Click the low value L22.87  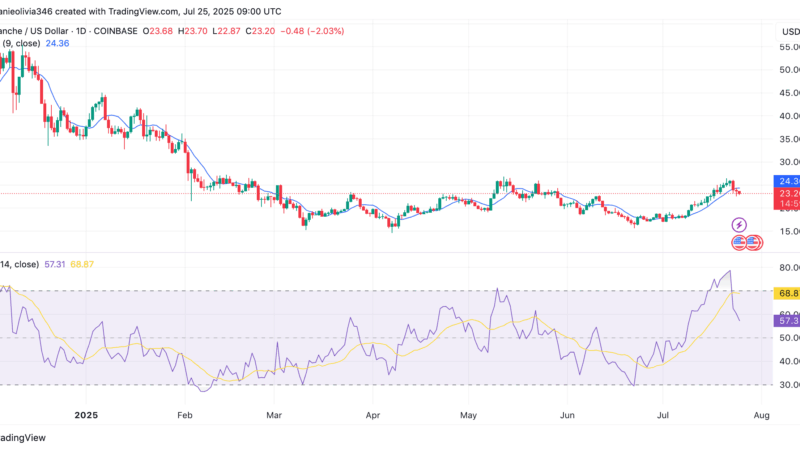coord(226,31)
